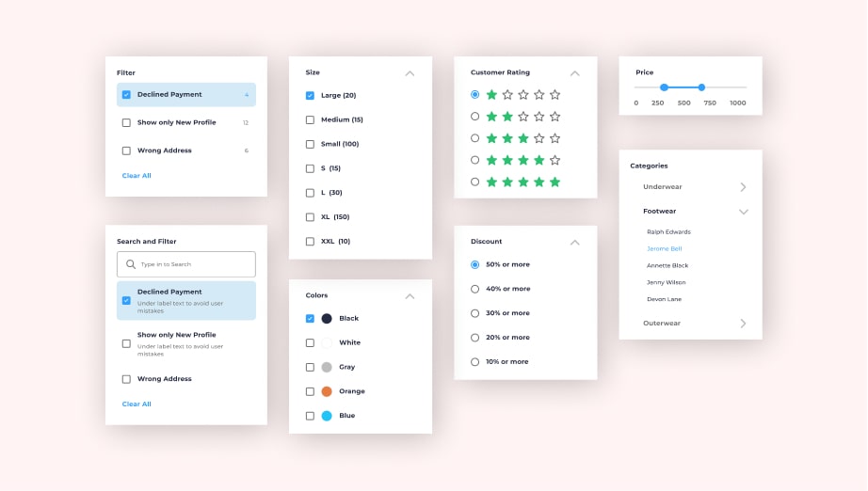Click the Gray color swatch

327,367
